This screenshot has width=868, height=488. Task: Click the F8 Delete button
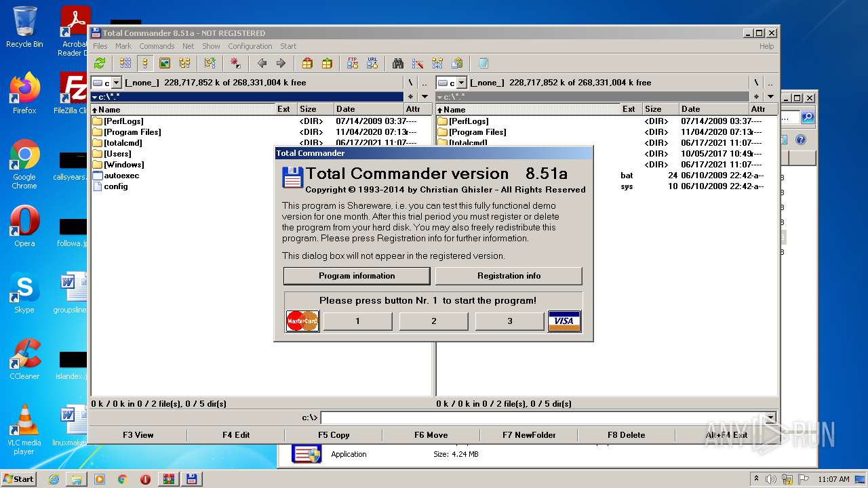point(627,435)
